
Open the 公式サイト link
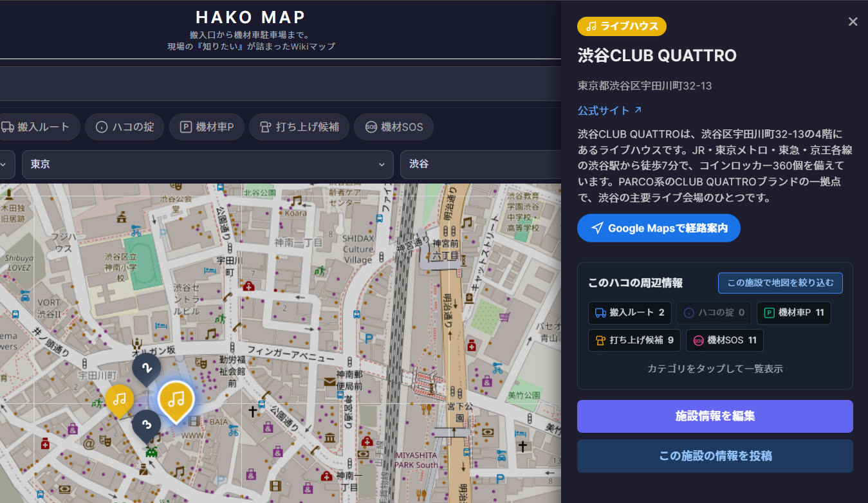[609, 110]
